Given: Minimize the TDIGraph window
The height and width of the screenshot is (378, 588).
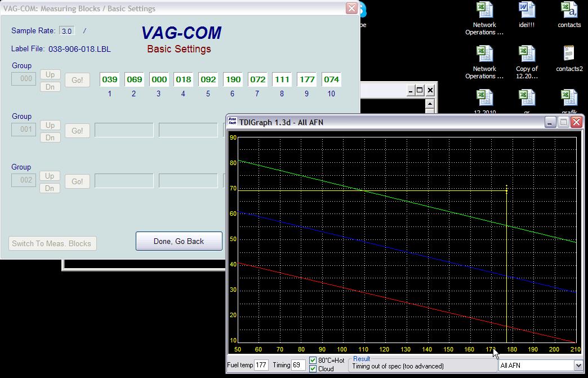Looking at the screenshot, I should 550,122.
